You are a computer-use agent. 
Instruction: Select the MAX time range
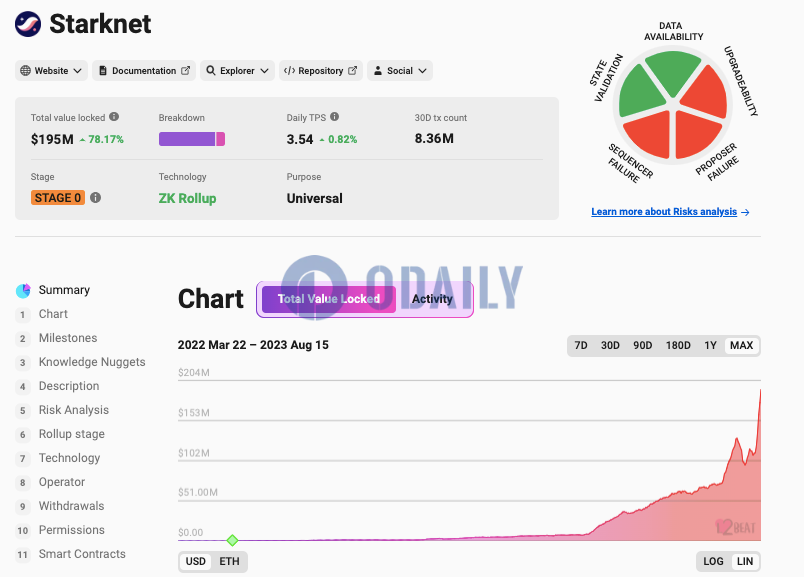(741, 346)
